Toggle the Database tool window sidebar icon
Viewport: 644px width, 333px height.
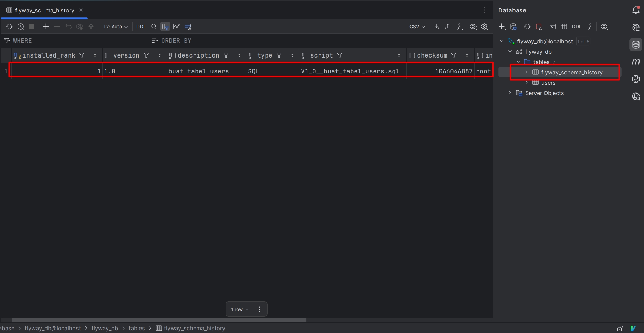(x=636, y=45)
